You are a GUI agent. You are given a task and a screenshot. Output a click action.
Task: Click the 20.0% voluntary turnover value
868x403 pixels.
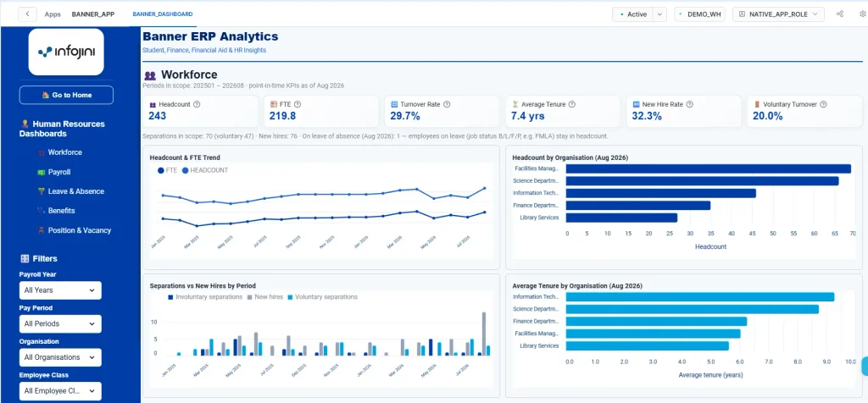[768, 116]
